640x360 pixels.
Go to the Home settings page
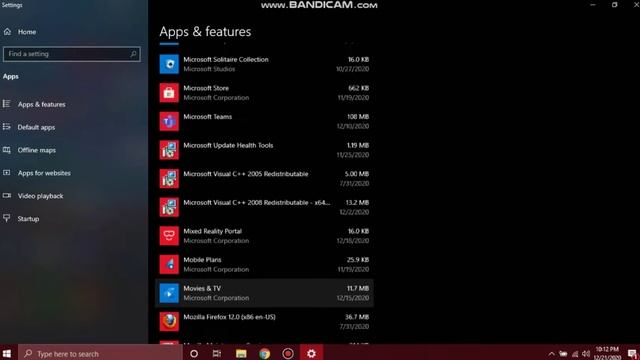pyautogui.click(x=27, y=32)
